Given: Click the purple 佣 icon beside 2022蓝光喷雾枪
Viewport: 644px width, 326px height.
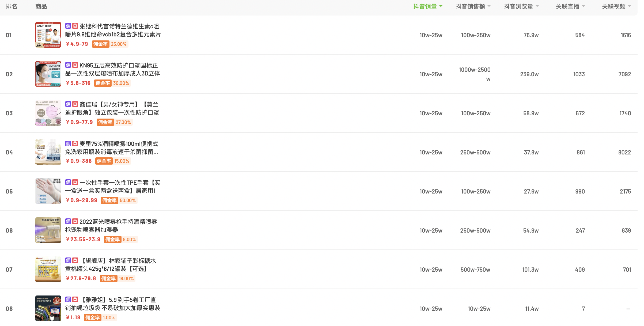Looking at the screenshot, I should pyautogui.click(x=68, y=221).
